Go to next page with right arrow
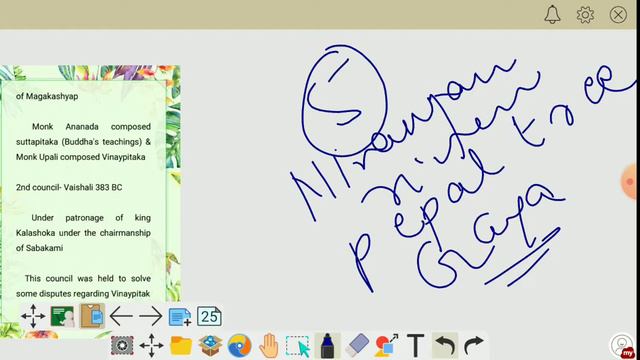 (150, 316)
